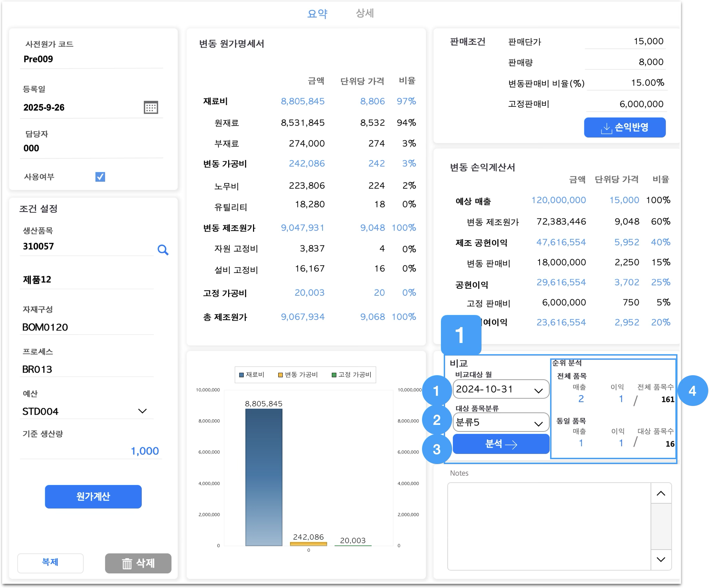This screenshot has width=709, height=588.
Task: Uncheck the 사용여부 checkbox
Action: (100, 177)
